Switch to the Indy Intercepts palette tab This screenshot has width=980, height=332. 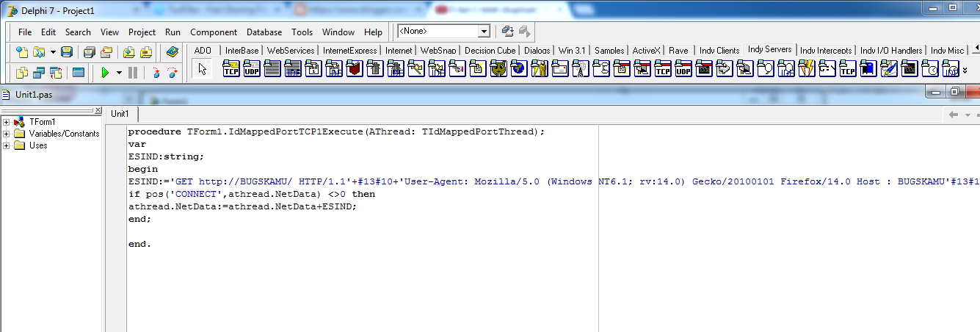[827, 51]
